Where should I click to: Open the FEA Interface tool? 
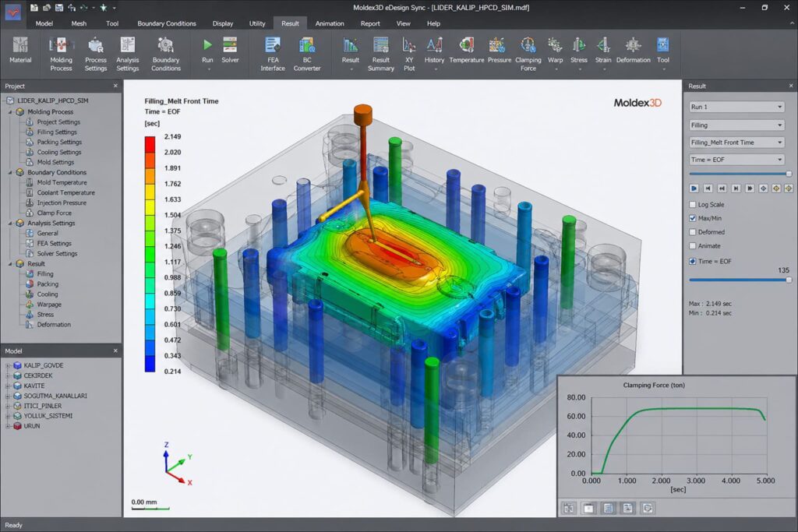(x=273, y=52)
